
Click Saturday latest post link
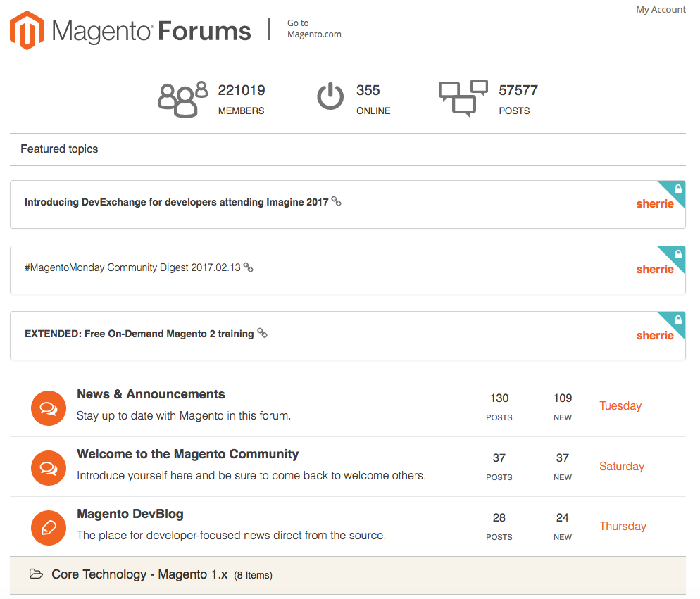click(x=621, y=467)
